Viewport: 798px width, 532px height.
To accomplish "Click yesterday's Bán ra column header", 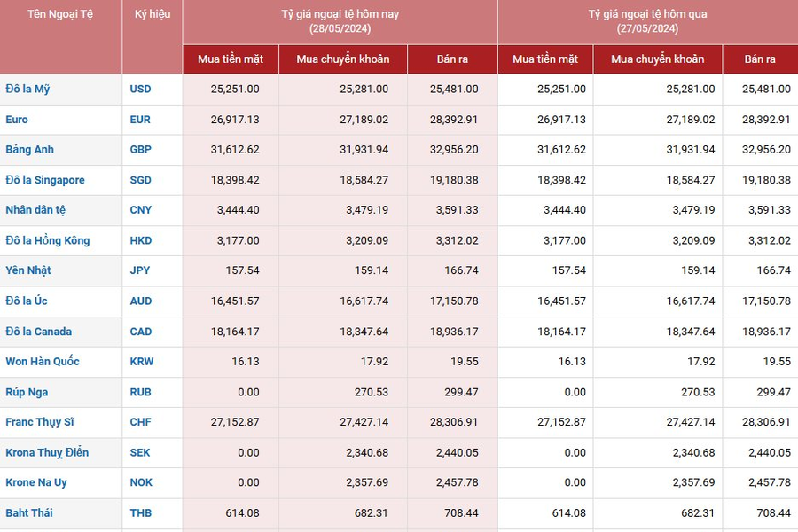I will click(760, 59).
